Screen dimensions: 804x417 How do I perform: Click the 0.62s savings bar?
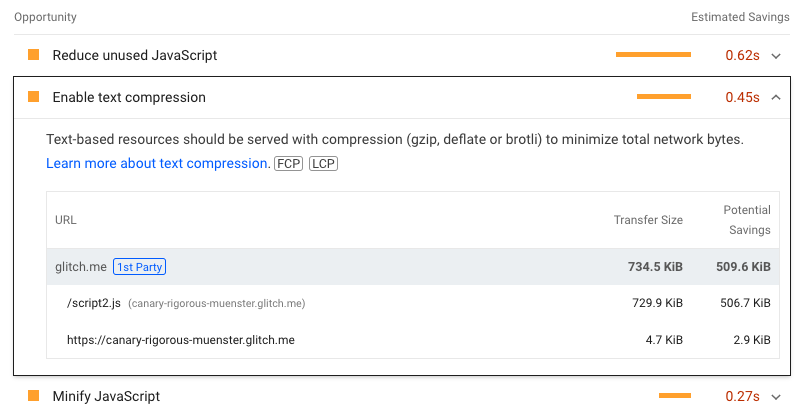653,55
